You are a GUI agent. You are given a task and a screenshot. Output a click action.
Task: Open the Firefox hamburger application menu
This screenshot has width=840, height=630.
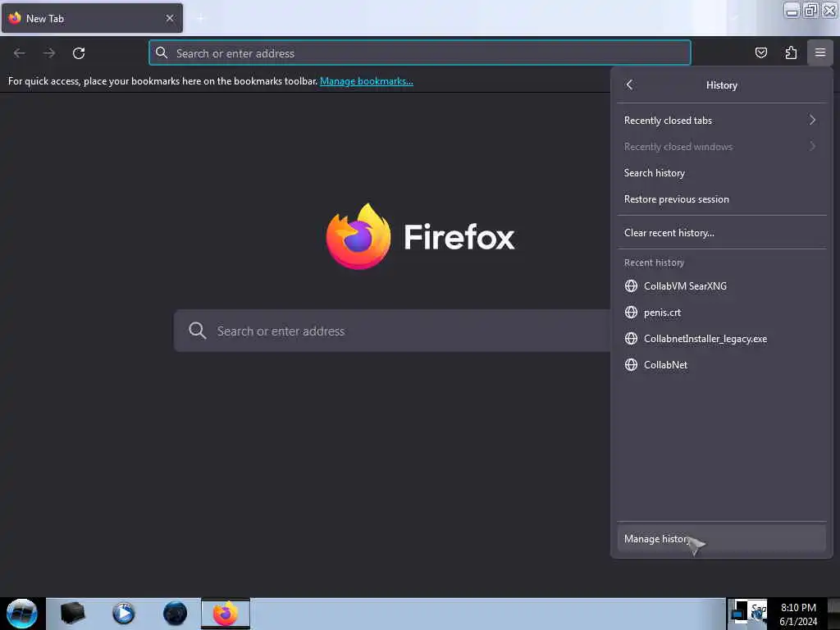coord(819,52)
